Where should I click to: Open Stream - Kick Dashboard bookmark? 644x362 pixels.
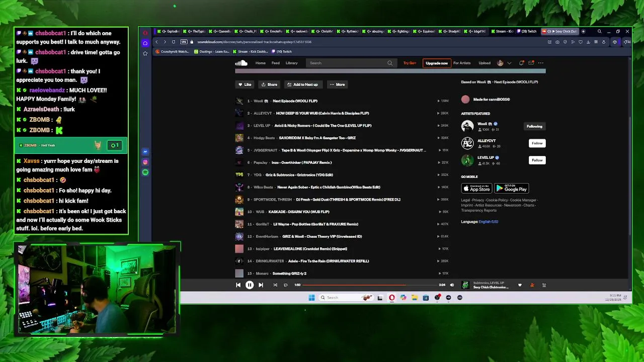click(250, 51)
